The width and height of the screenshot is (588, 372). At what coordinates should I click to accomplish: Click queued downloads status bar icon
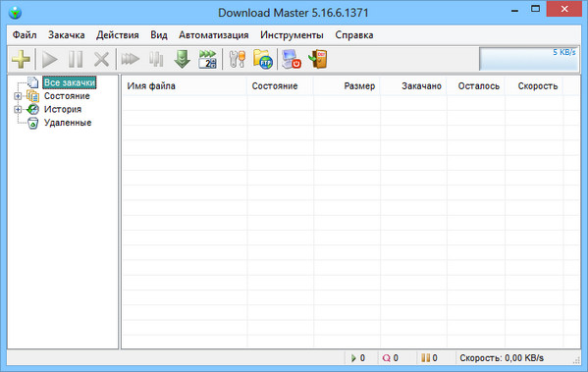pos(386,358)
